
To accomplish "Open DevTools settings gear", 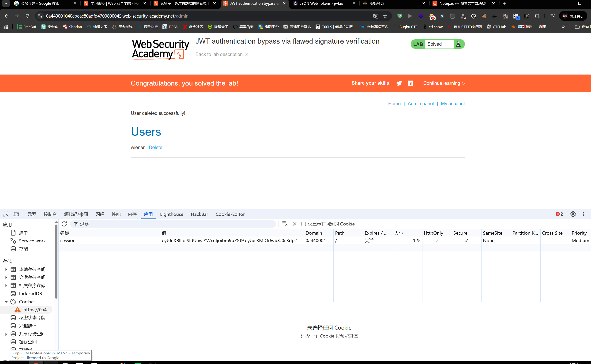I will coord(573,214).
